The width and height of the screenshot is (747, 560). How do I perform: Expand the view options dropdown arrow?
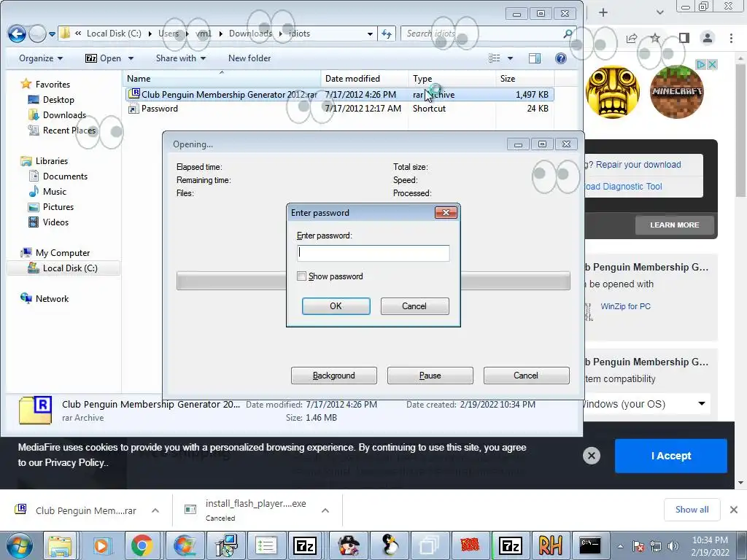(510, 58)
